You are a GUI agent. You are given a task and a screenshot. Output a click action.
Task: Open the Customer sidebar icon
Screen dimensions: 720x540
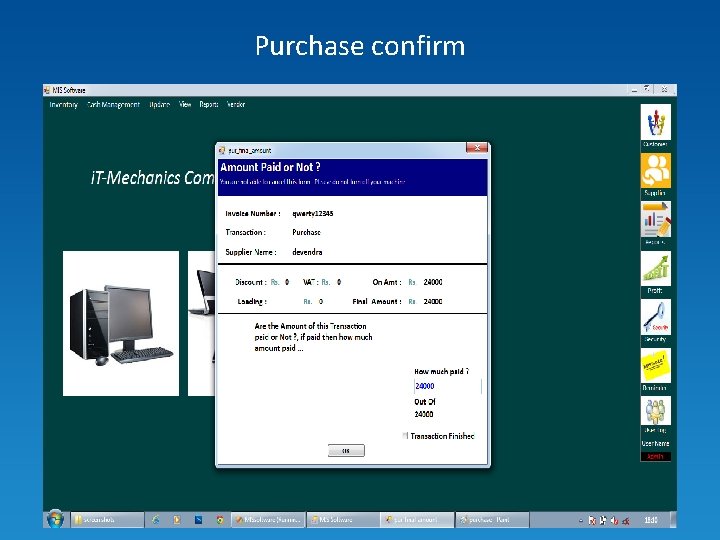656,122
